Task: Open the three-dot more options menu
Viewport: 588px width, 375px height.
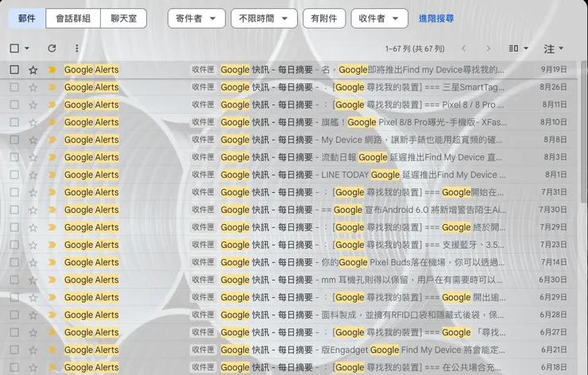Action: click(x=76, y=48)
